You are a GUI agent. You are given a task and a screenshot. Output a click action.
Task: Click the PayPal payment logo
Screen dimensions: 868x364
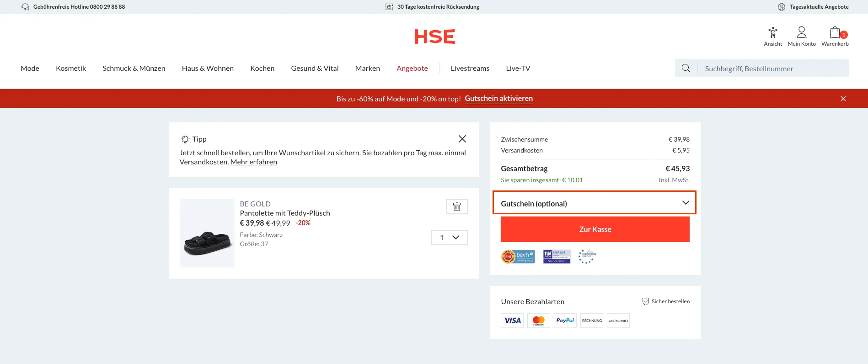[x=565, y=321]
